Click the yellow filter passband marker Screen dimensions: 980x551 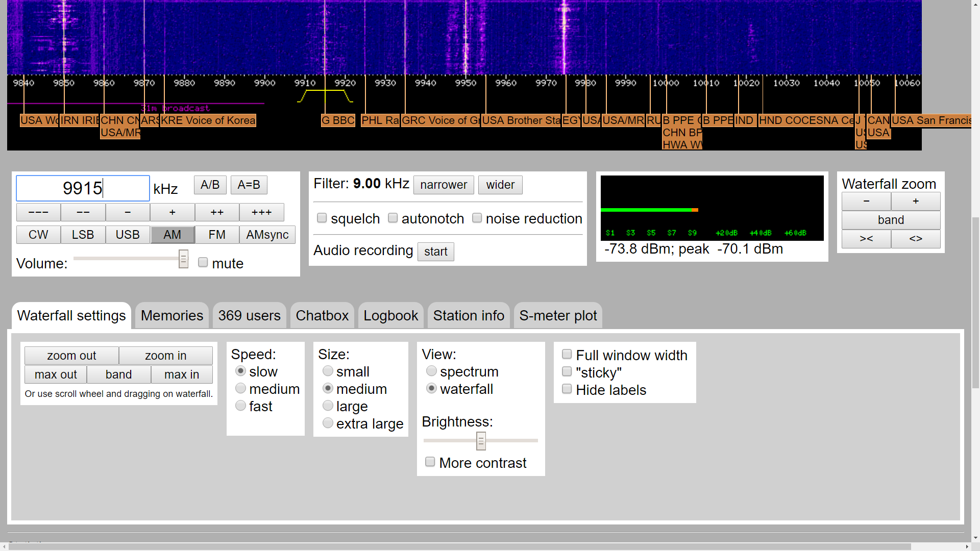click(325, 95)
